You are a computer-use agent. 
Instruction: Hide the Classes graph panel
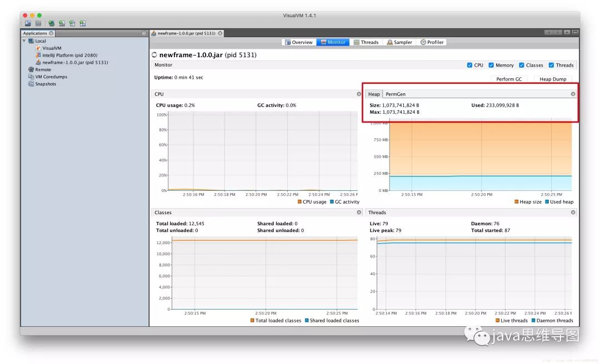point(359,212)
